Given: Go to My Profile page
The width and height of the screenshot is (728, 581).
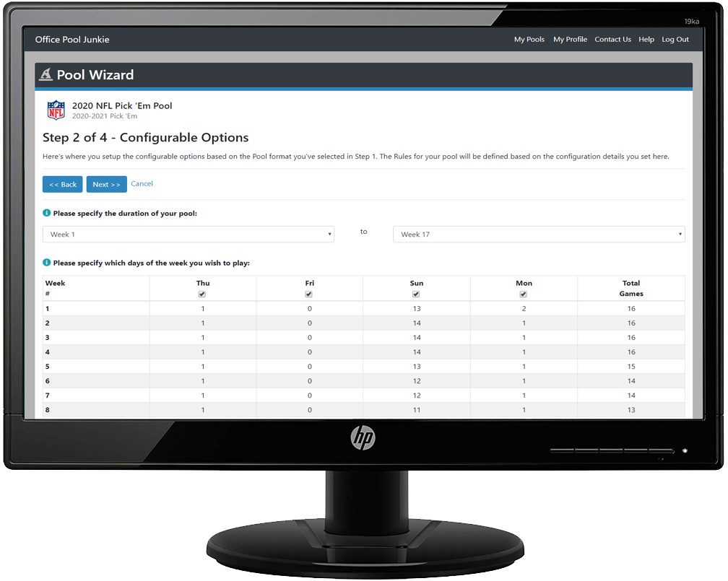Looking at the screenshot, I should coord(570,40).
